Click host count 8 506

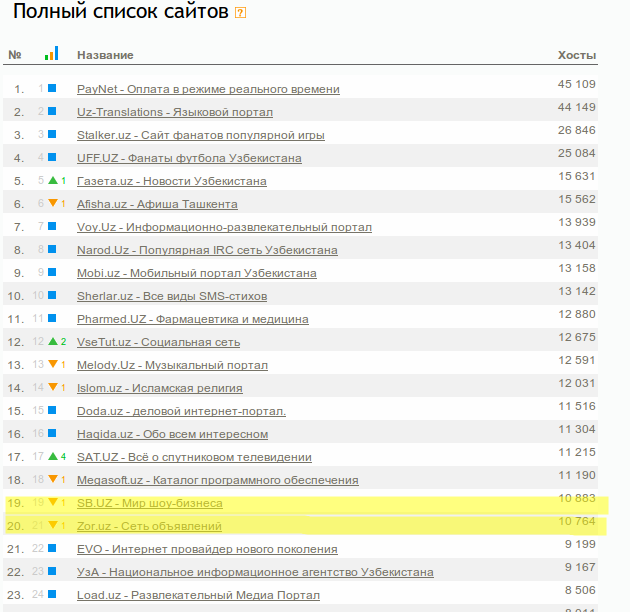tap(580, 590)
